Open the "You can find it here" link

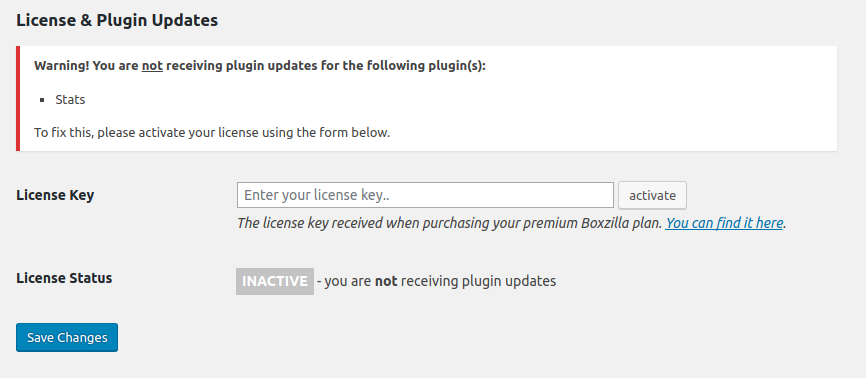click(x=724, y=223)
